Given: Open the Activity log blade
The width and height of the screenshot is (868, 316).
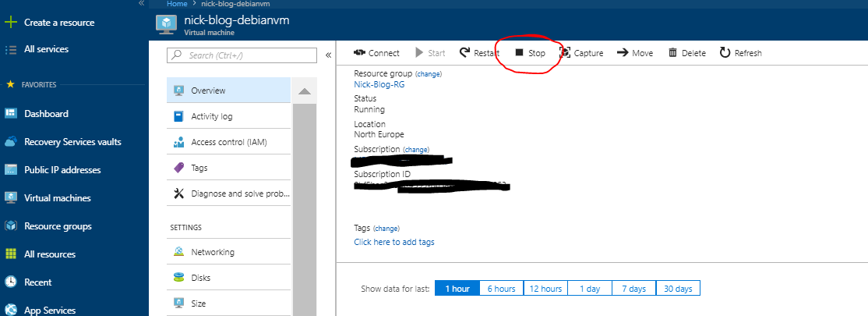Looking at the screenshot, I should pyautogui.click(x=228, y=116).
